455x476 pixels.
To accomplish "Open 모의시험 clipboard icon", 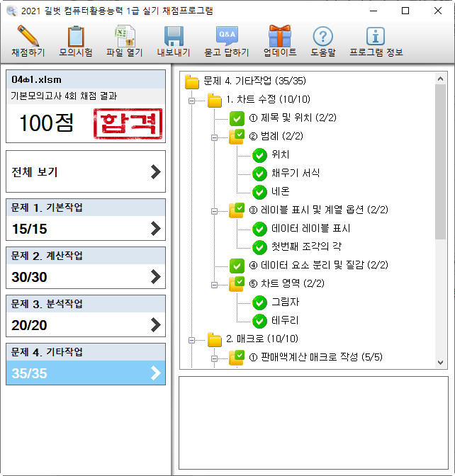I will pos(76,36).
